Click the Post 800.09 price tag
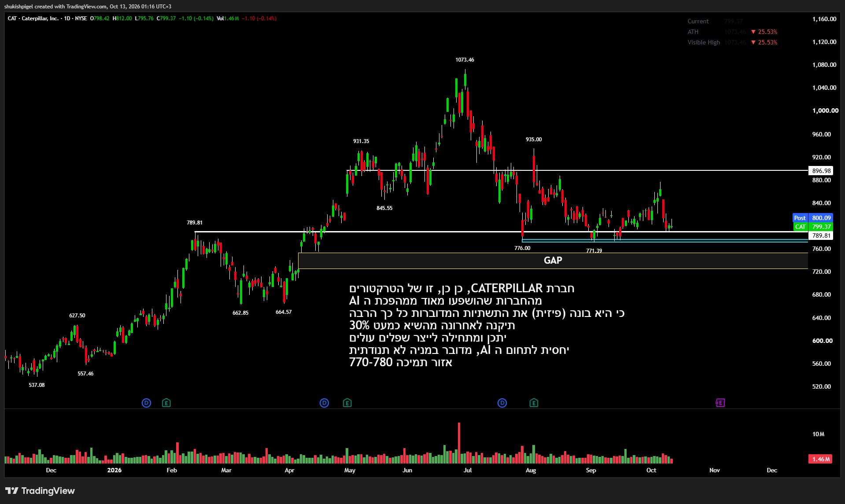 pos(812,218)
